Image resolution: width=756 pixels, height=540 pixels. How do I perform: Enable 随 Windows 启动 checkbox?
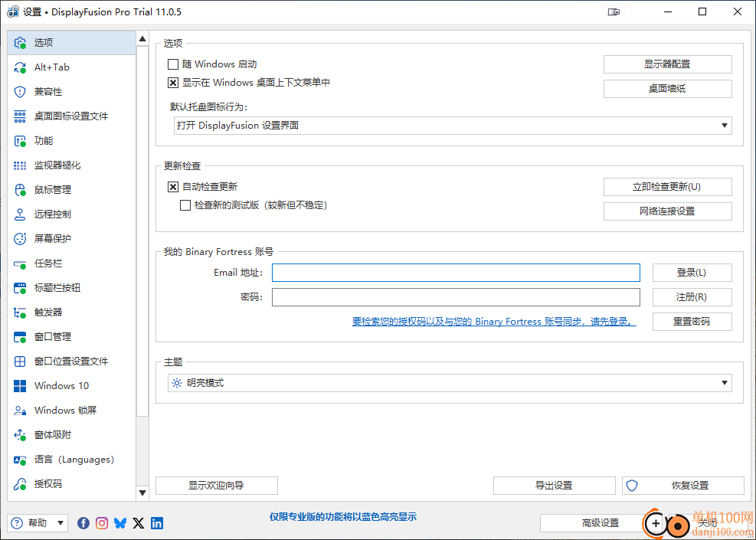click(x=172, y=64)
